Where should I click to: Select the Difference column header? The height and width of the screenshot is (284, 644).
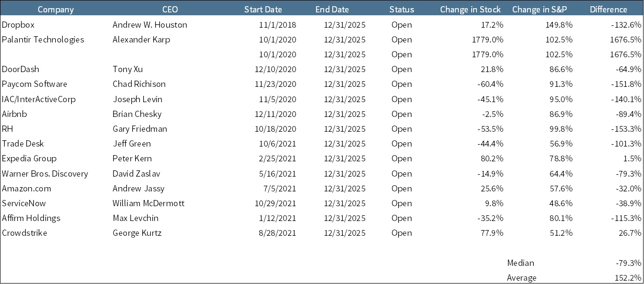coord(608,10)
